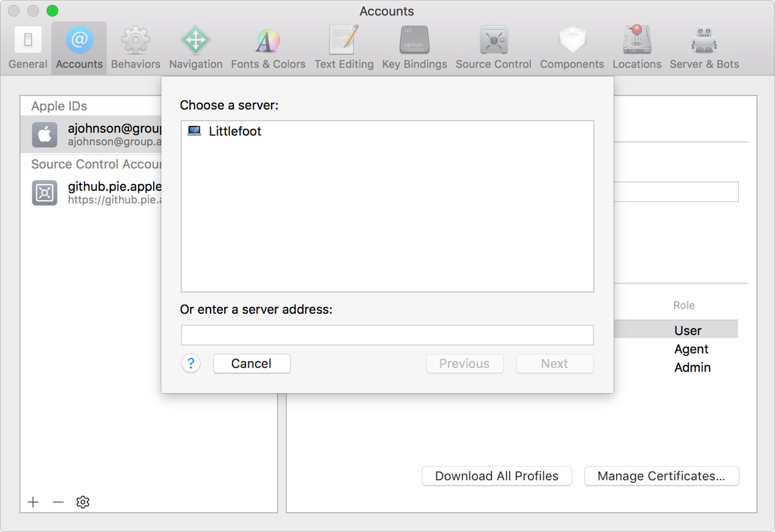This screenshot has height=532, width=775.
Task: Add a new account with plus button
Action: pyautogui.click(x=33, y=502)
